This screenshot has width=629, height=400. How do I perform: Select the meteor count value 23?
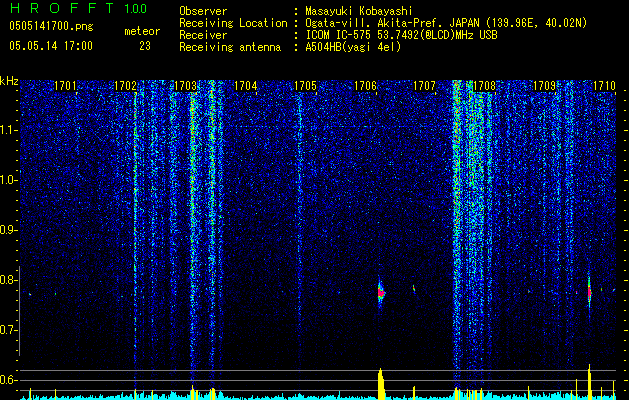click(x=145, y=46)
